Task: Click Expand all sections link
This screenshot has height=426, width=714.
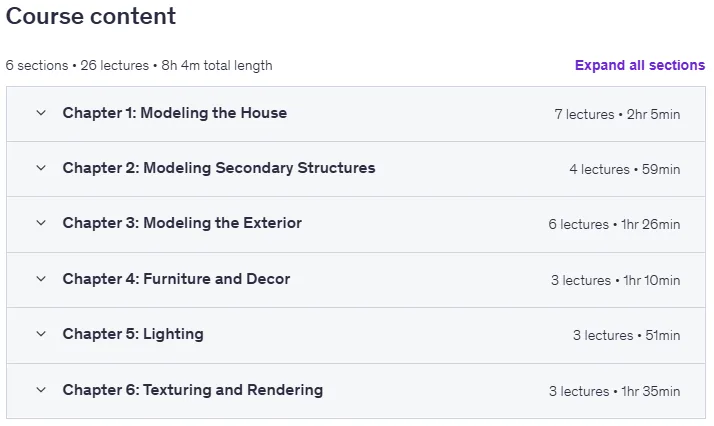Action: [x=640, y=65]
